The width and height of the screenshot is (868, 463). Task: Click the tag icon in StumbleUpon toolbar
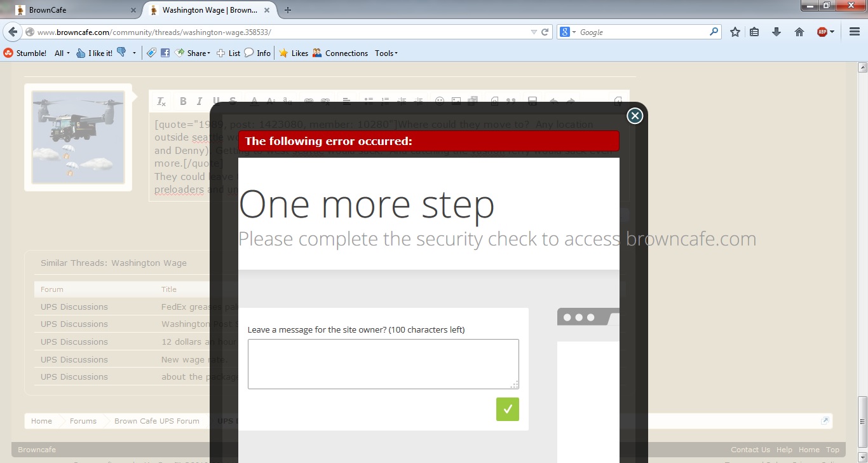point(151,53)
